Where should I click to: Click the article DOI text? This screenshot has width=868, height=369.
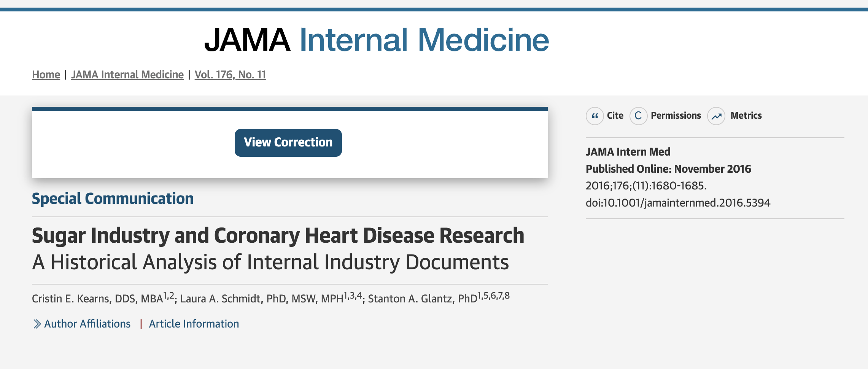(678, 203)
